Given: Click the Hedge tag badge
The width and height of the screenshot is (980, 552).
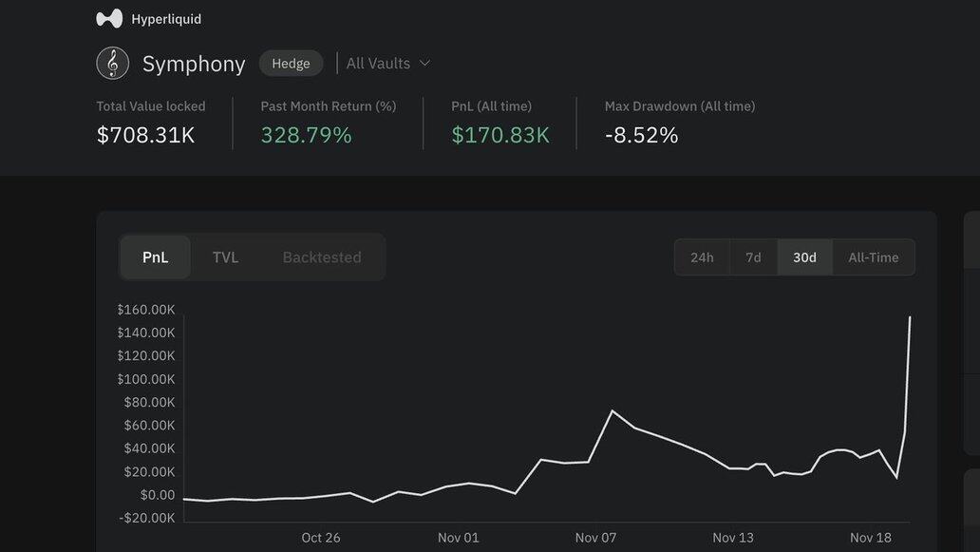Looking at the screenshot, I should (x=291, y=64).
